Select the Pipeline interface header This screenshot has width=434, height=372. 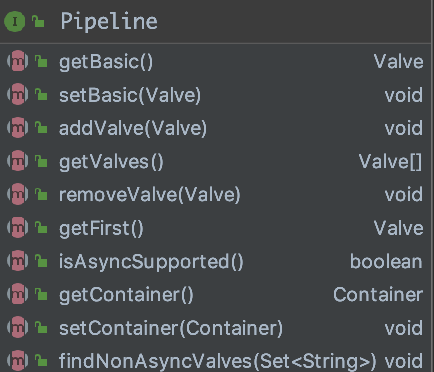click(215, 22)
